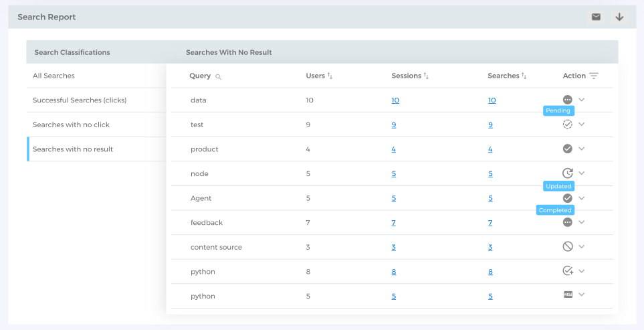The width and height of the screenshot is (644, 330).
Task: Click the NEW badge icon in last row
Action: click(x=568, y=295)
